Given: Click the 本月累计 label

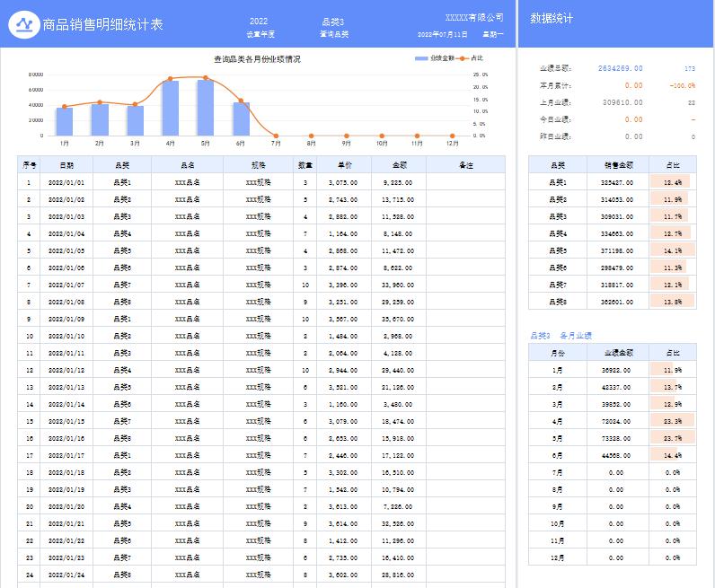Looking at the screenshot, I should coord(555,85).
